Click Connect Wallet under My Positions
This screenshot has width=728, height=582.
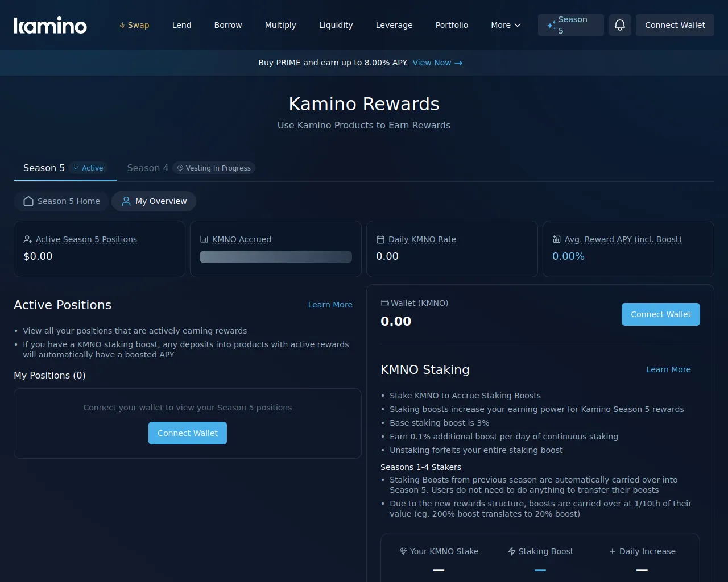click(188, 433)
